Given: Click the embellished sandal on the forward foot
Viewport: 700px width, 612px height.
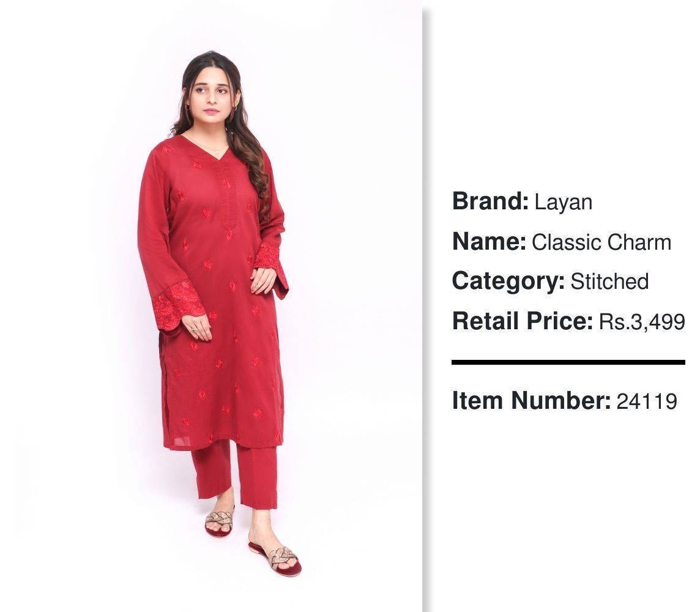Looking at the screenshot, I should pyautogui.click(x=275, y=558).
